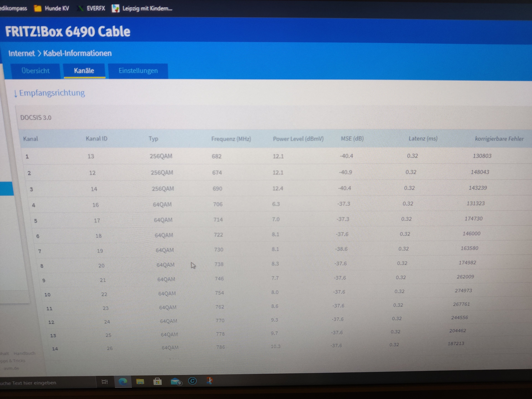Click the Task View taskbar icon
Viewport: 532px width, 399px height.
[x=105, y=382]
